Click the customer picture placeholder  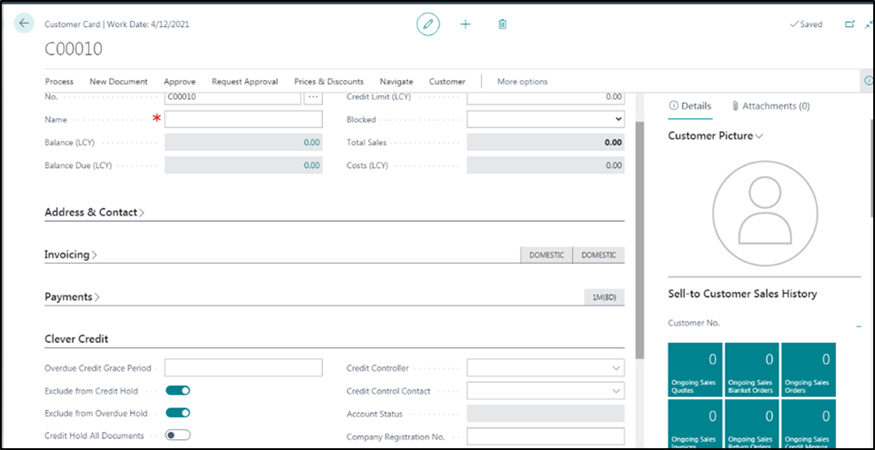click(x=765, y=213)
